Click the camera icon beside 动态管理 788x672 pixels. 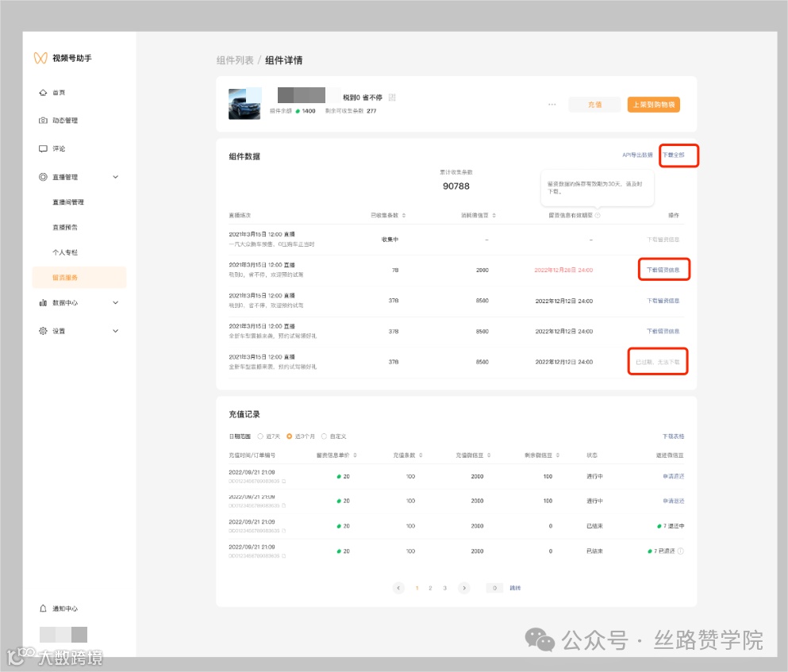43,121
